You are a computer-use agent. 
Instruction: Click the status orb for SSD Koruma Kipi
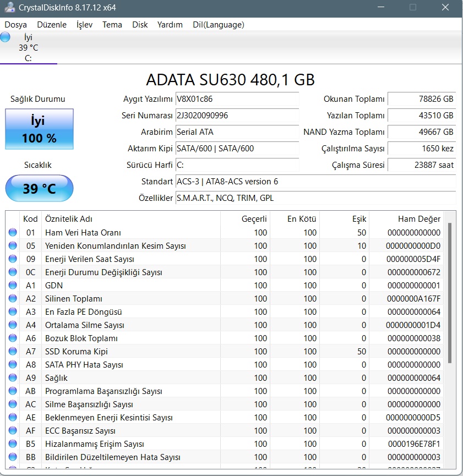(13, 351)
